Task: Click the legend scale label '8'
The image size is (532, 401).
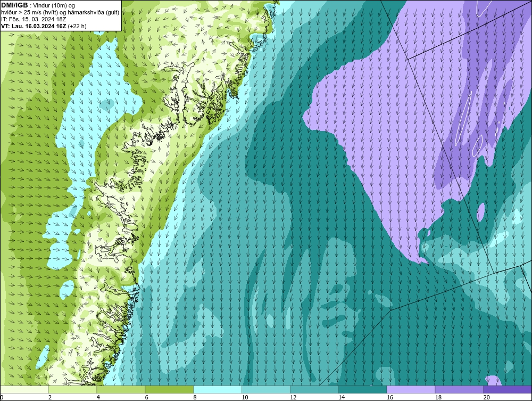Action: pyautogui.click(x=195, y=397)
